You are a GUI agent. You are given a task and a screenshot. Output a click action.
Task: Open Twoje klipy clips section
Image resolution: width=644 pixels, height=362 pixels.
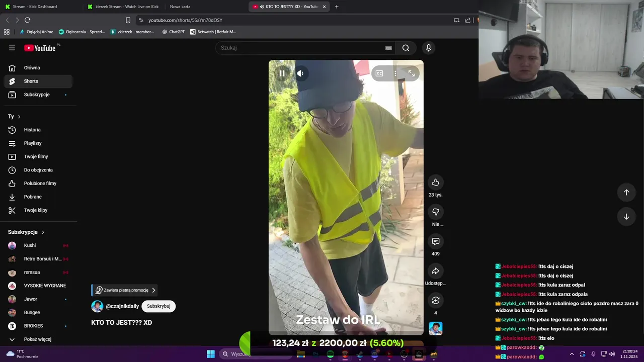tap(38, 210)
